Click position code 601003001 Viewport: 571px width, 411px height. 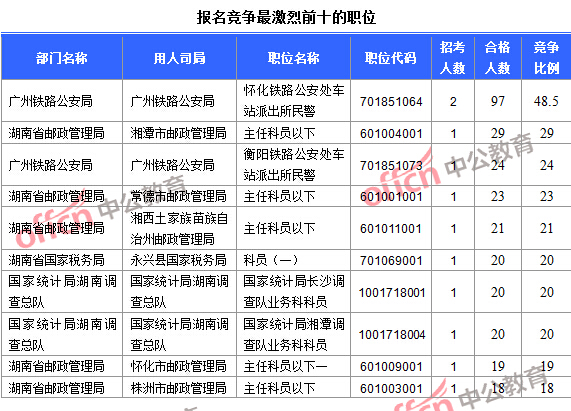391,388
